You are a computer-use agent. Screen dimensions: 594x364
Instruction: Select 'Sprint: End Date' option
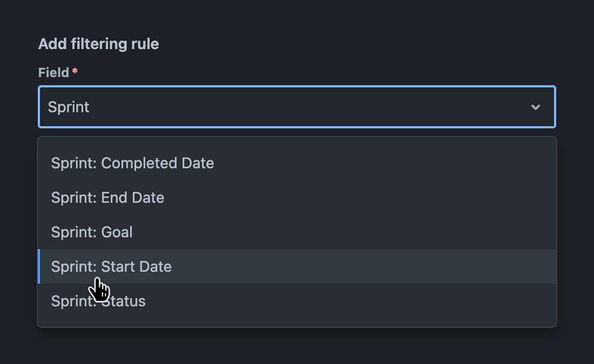click(x=107, y=197)
